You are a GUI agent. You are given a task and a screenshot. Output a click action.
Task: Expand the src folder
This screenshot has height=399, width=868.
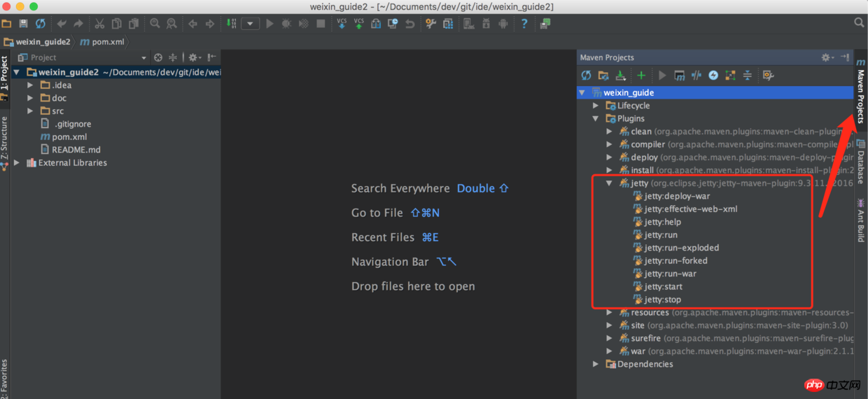tap(30, 111)
